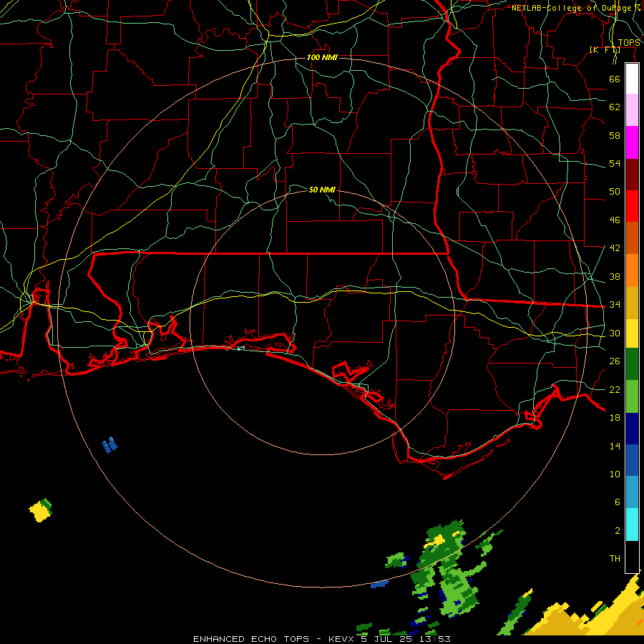Click the dark orange legend swatch
The width and height of the screenshot is (644, 644).
click(632, 238)
